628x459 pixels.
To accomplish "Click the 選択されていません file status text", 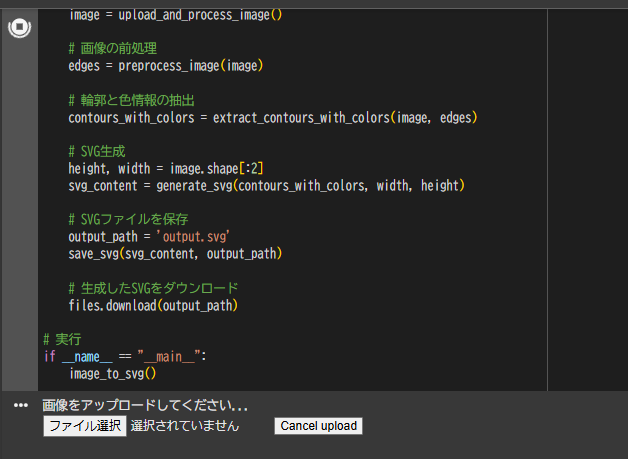I will (x=185, y=426).
